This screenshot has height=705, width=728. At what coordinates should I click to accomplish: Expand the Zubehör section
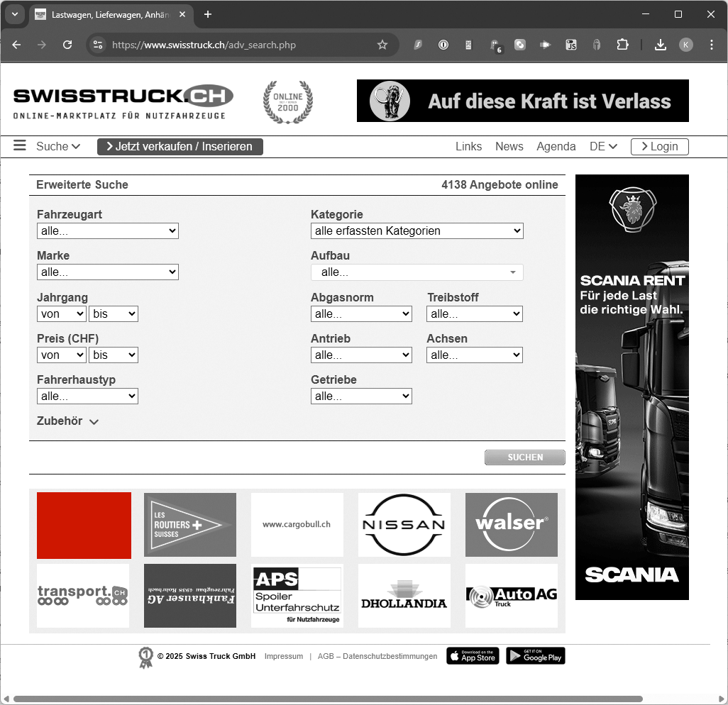click(68, 421)
